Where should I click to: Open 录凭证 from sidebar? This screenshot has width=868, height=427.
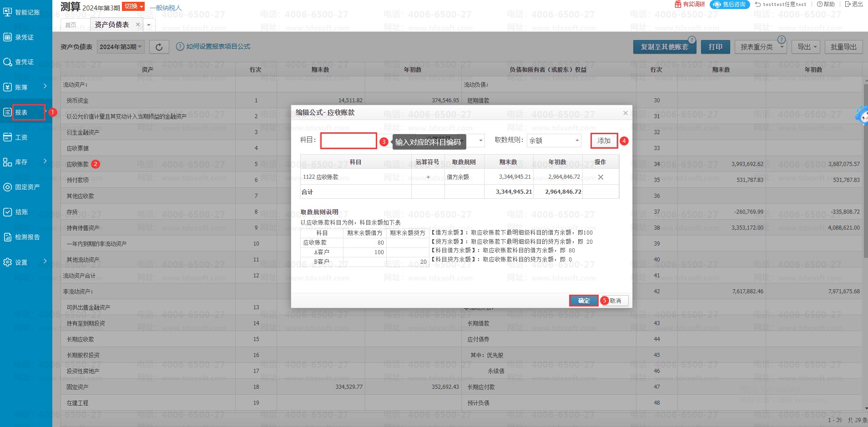point(24,37)
